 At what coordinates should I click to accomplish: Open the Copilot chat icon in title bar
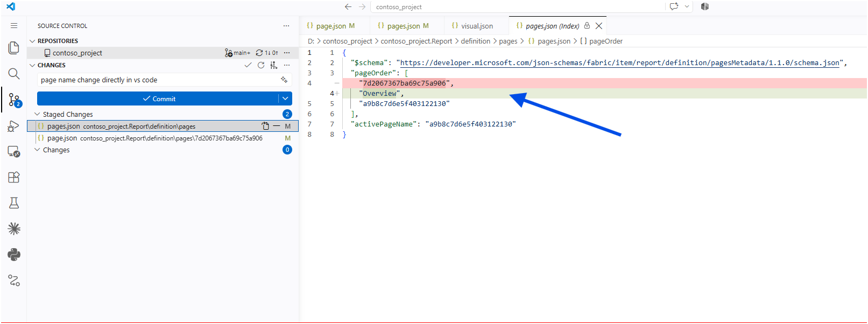tap(674, 6)
